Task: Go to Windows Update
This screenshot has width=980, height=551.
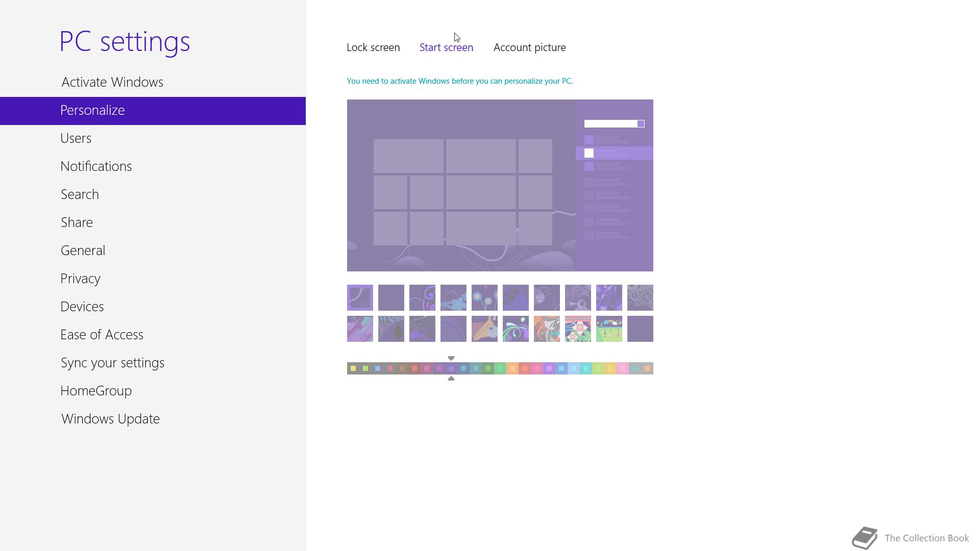Action: (x=110, y=419)
